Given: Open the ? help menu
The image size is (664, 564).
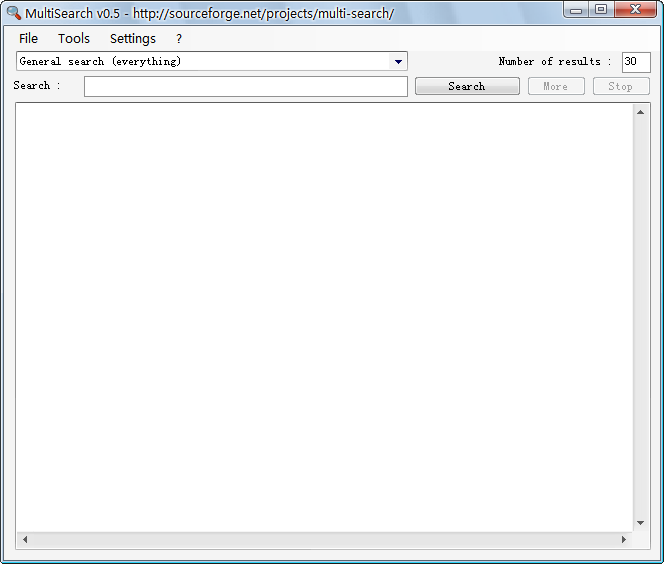Looking at the screenshot, I should [179, 38].
